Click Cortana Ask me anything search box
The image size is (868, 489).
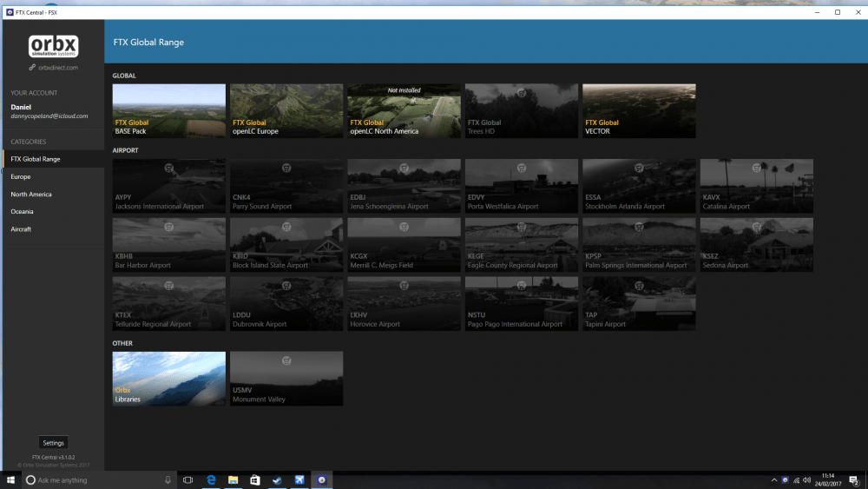99,479
